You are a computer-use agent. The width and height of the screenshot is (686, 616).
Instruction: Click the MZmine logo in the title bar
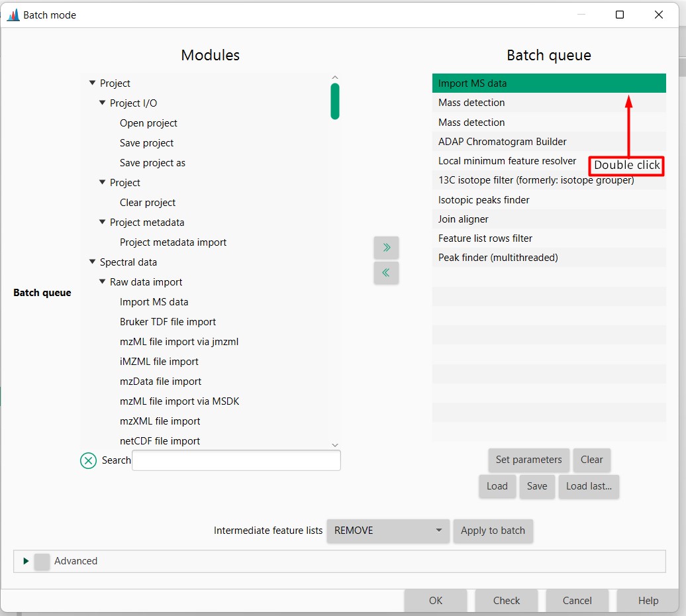pyautogui.click(x=13, y=14)
